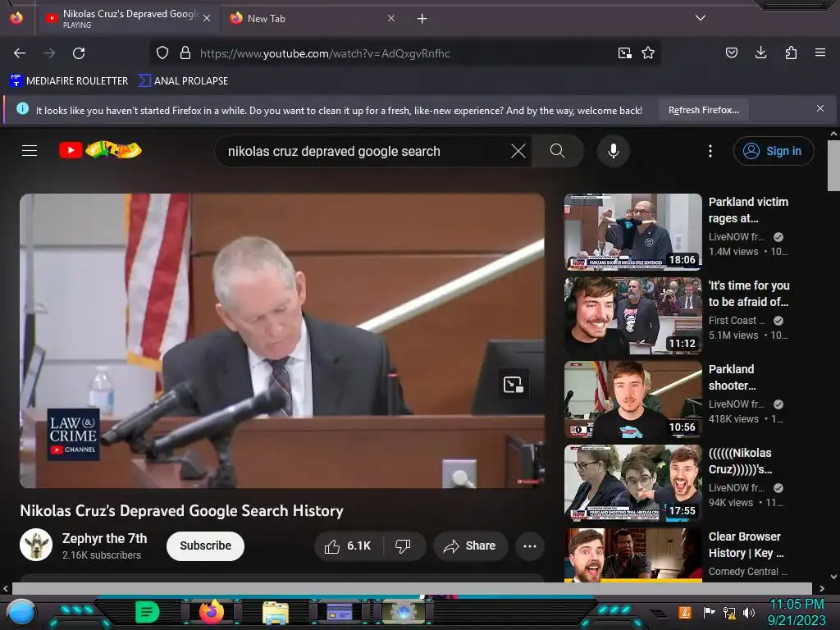This screenshot has width=840, height=630.
Task: Open the second bookmark in the bookmarks toolbar
Action: pyautogui.click(x=183, y=81)
